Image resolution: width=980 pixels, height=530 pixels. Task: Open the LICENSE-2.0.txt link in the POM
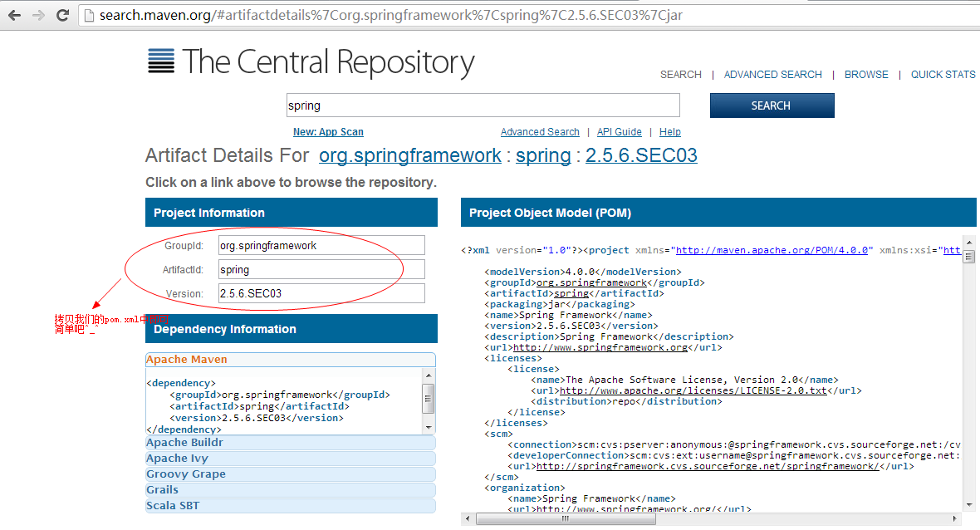pyautogui.click(x=693, y=390)
